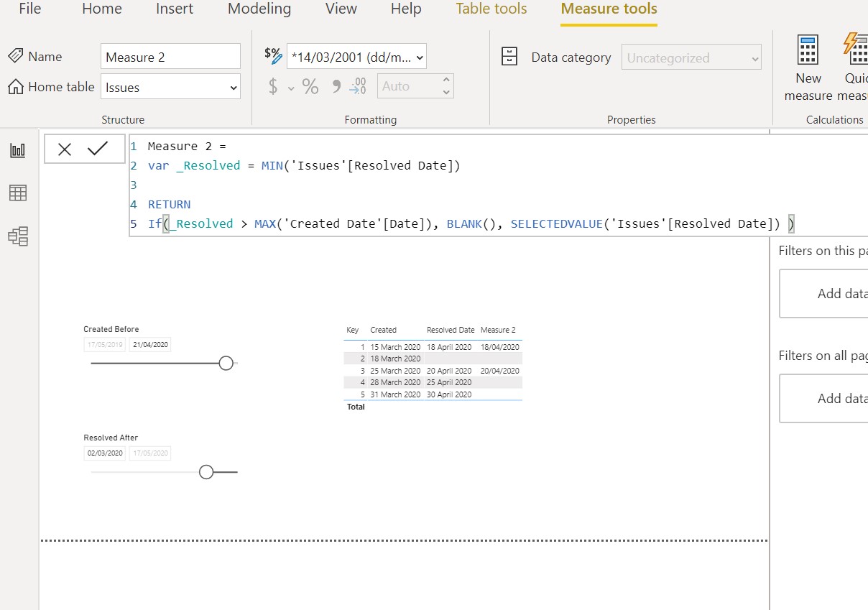The height and width of the screenshot is (610, 868).
Task: Click the Resolved Date column header
Action: click(451, 330)
